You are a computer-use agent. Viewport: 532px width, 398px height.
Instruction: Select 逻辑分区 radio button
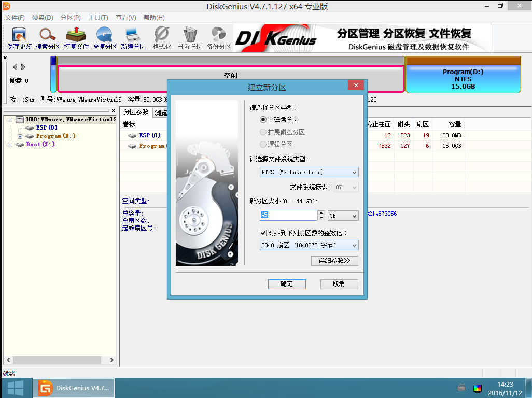(263, 145)
